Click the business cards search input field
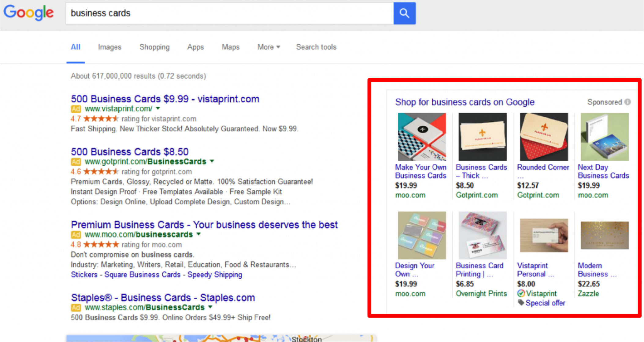 tap(229, 13)
